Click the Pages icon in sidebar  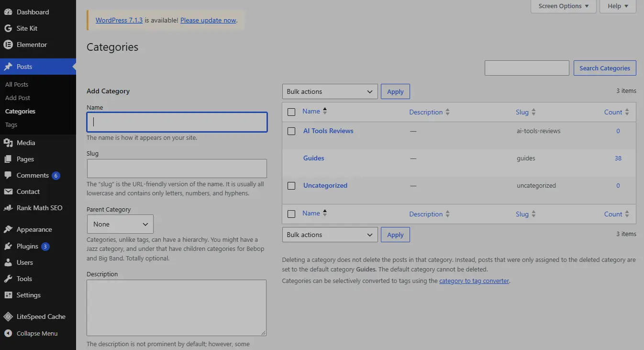click(x=8, y=159)
